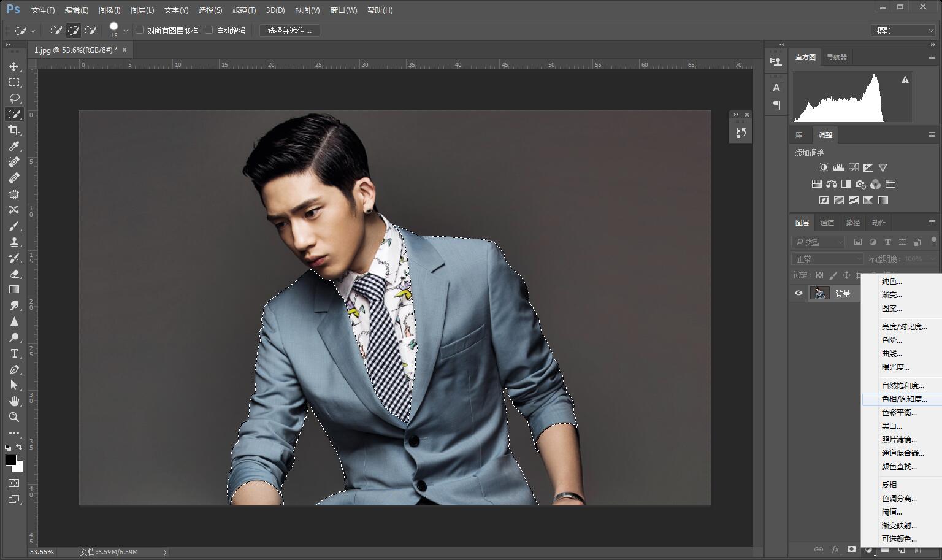Open the Adjustments panel options menu
This screenshot has width=942, height=560.
pyautogui.click(x=932, y=135)
